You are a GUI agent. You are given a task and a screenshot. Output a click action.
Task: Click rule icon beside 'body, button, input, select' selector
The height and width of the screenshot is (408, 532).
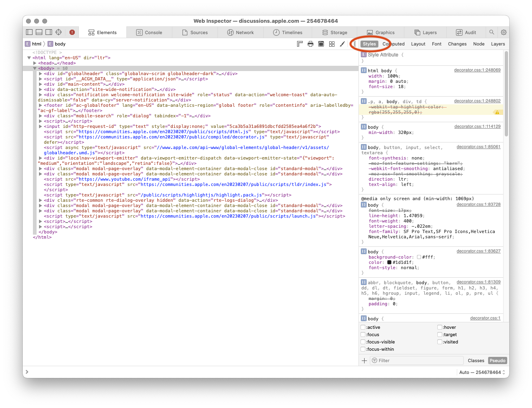(x=364, y=147)
